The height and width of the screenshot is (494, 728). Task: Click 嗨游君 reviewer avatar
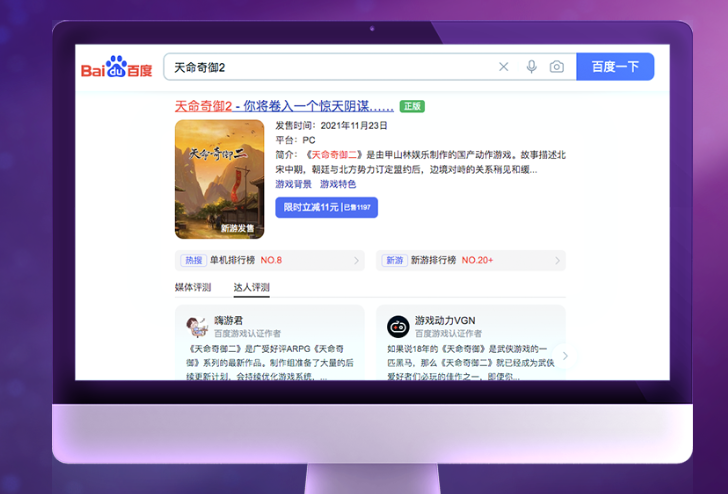pos(197,326)
